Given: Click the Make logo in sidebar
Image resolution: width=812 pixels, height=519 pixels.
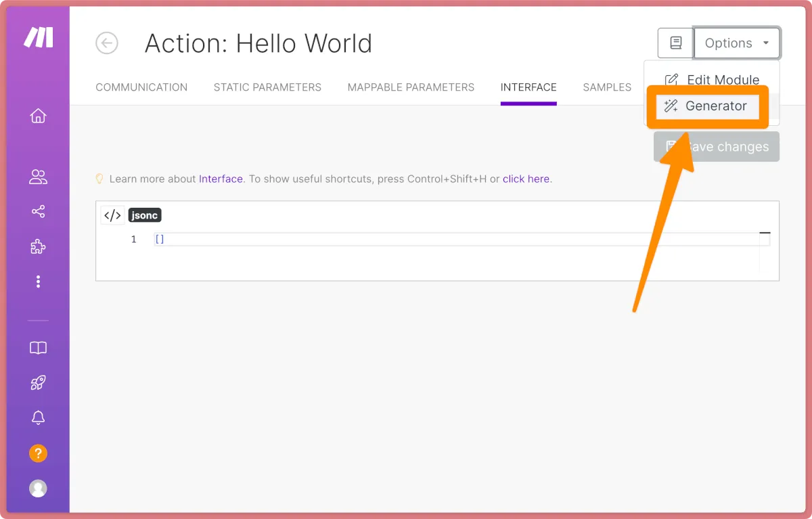Looking at the screenshot, I should coord(39,38).
